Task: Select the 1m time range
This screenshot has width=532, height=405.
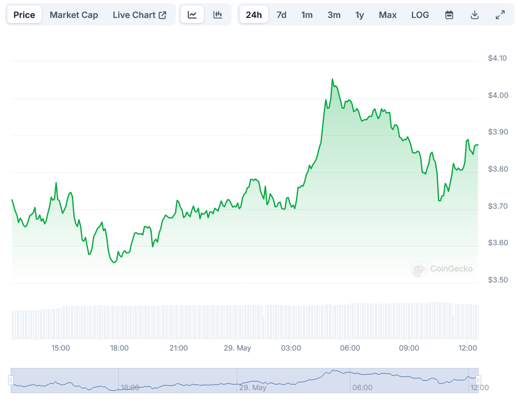Action: (x=307, y=15)
